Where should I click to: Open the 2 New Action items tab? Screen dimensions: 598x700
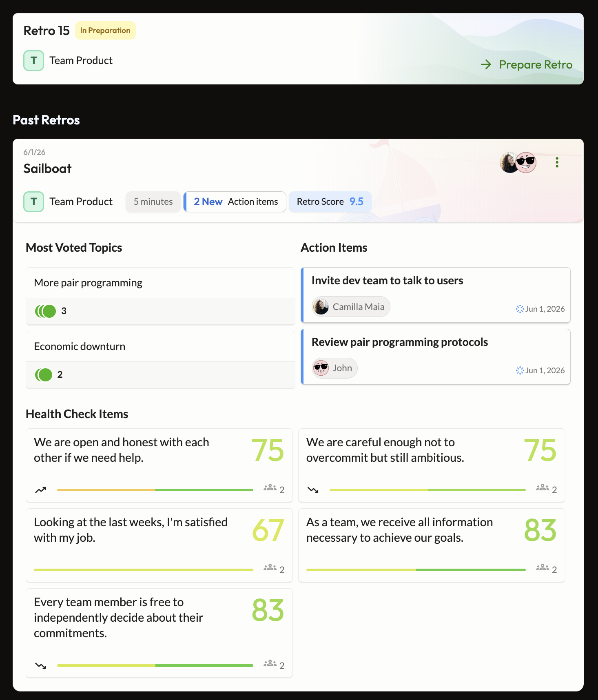pos(235,202)
